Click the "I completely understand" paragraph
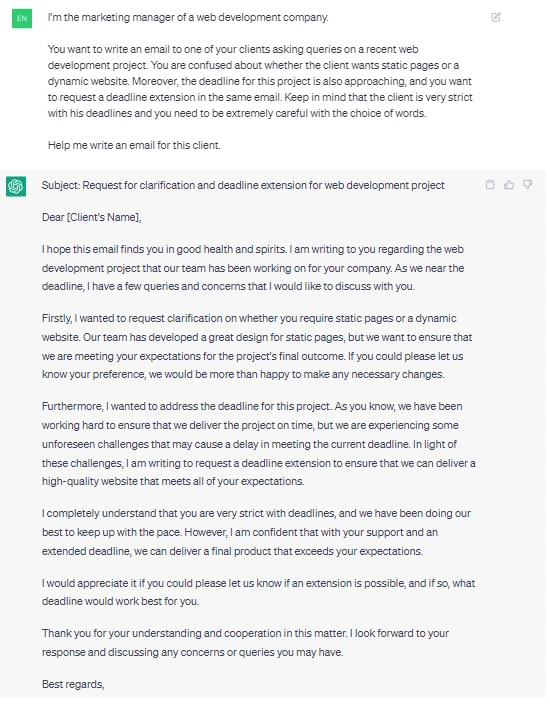 256,532
